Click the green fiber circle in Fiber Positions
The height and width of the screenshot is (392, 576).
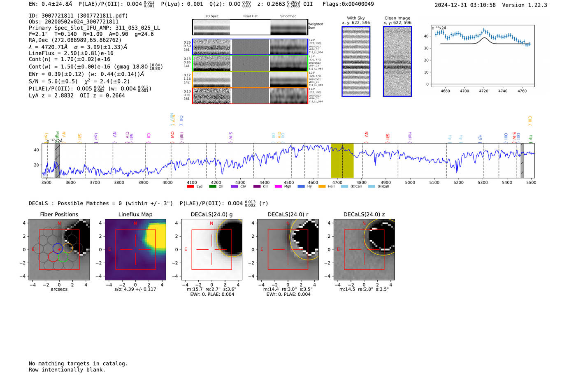click(x=63, y=257)
